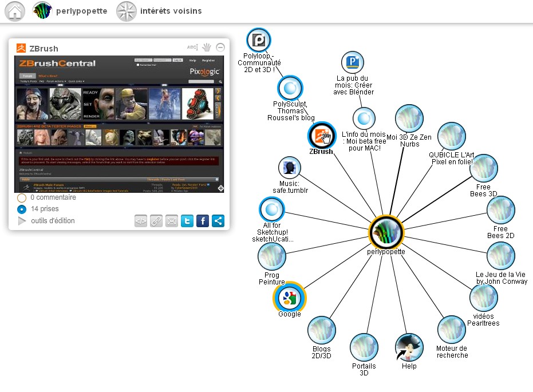The image size is (533, 392).
Task: Open the All for Sketchup pearl
Action: point(271,209)
